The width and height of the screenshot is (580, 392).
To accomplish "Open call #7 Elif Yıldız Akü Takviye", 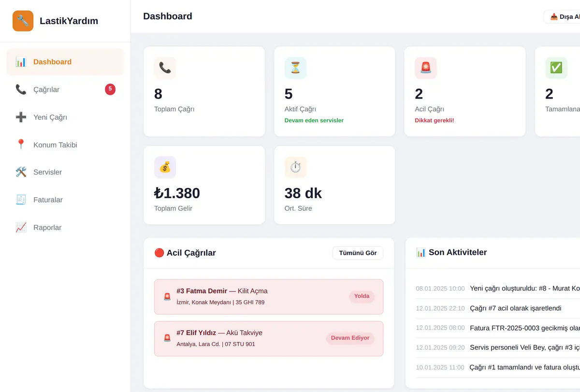I will pos(269,338).
